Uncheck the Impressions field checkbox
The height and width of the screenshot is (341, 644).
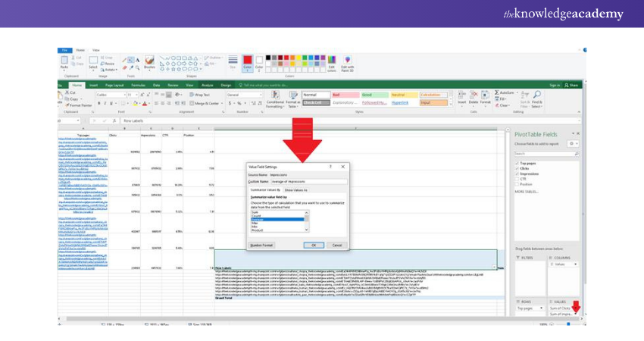coord(517,173)
